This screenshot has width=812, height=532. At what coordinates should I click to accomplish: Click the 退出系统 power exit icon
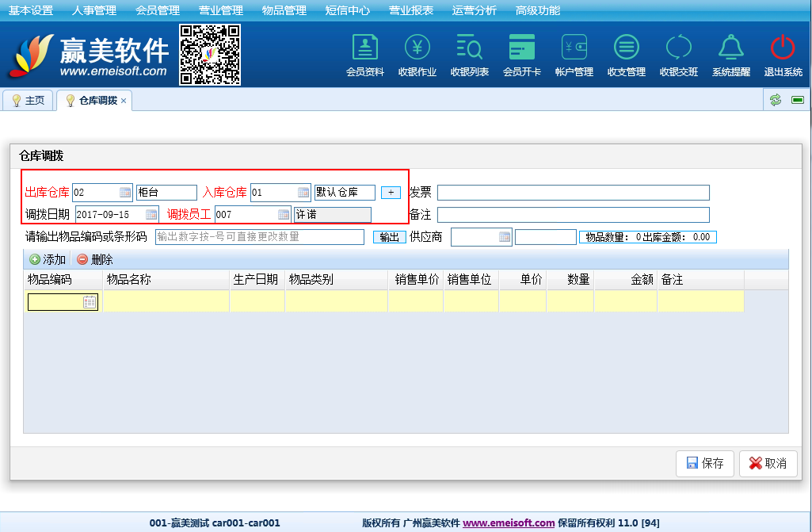783,48
